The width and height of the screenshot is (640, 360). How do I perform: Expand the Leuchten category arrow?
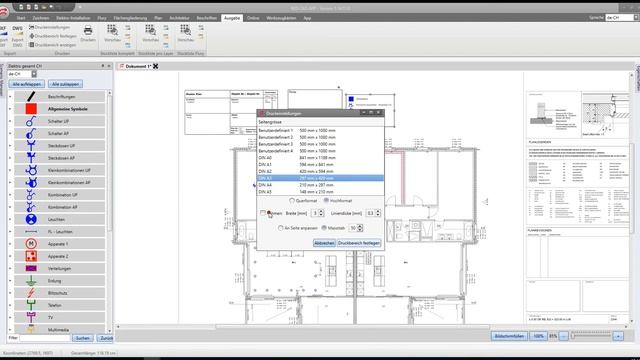tap(10, 219)
